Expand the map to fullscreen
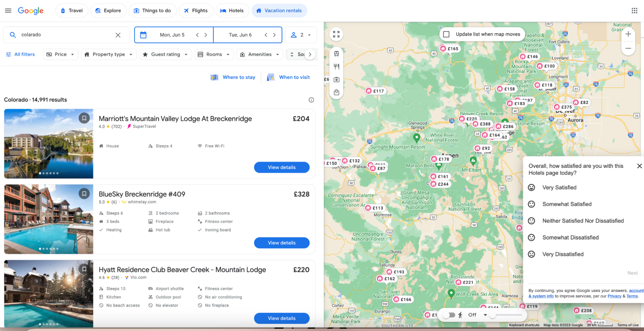This screenshot has height=331, width=644. pos(336,34)
